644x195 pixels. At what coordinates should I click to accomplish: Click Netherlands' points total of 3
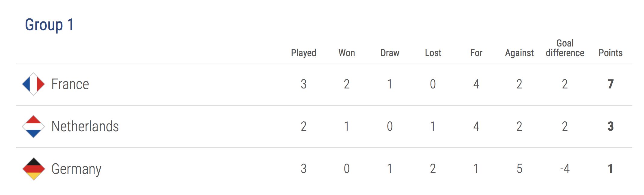pyautogui.click(x=610, y=126)
